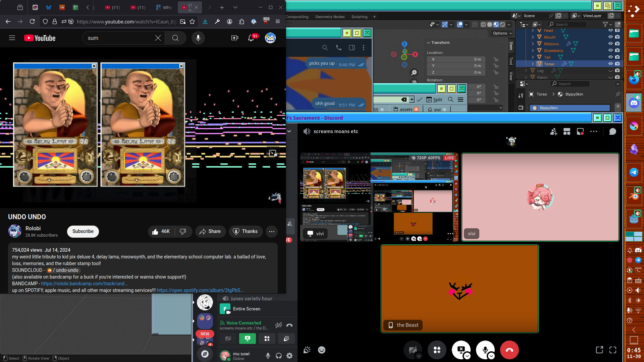
Task: Stop screen sharing in Discord call controls
Action: [x=461, y=350]
